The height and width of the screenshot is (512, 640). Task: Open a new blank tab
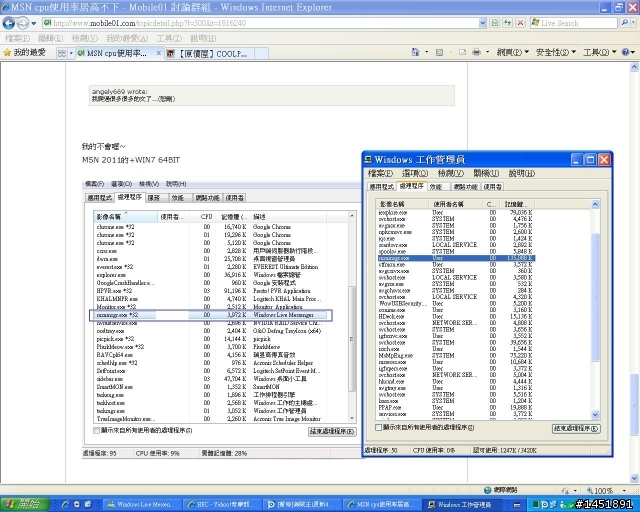[262, 53]
